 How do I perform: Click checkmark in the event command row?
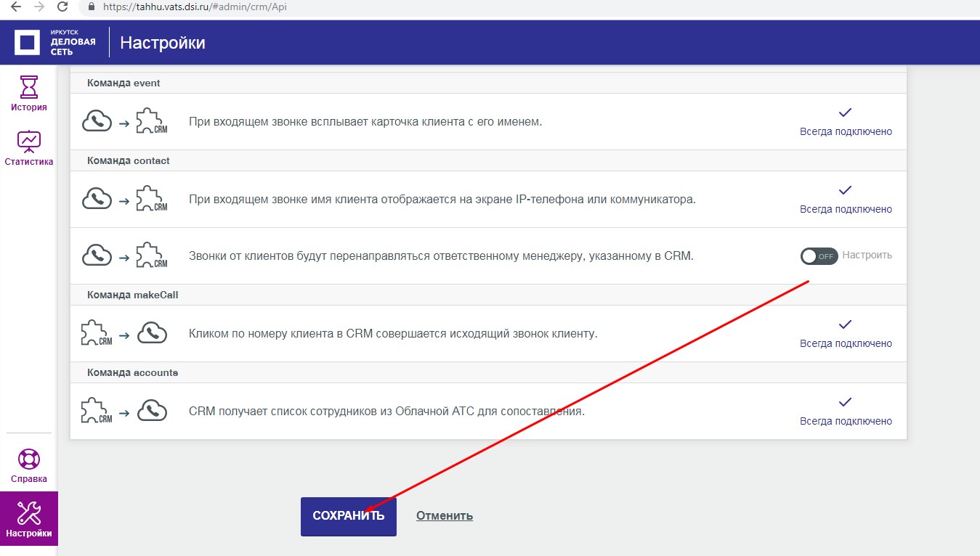pos(845,113)
